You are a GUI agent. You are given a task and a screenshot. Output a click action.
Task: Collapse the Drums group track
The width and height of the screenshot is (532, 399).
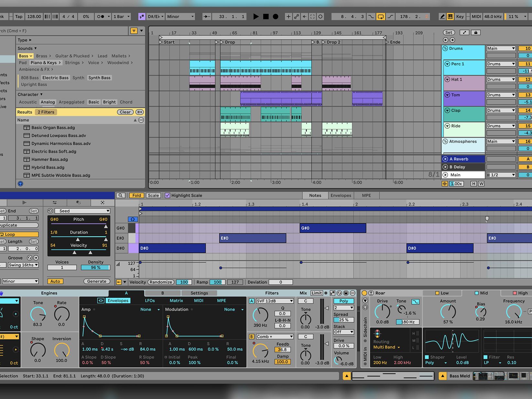(445, 49)
